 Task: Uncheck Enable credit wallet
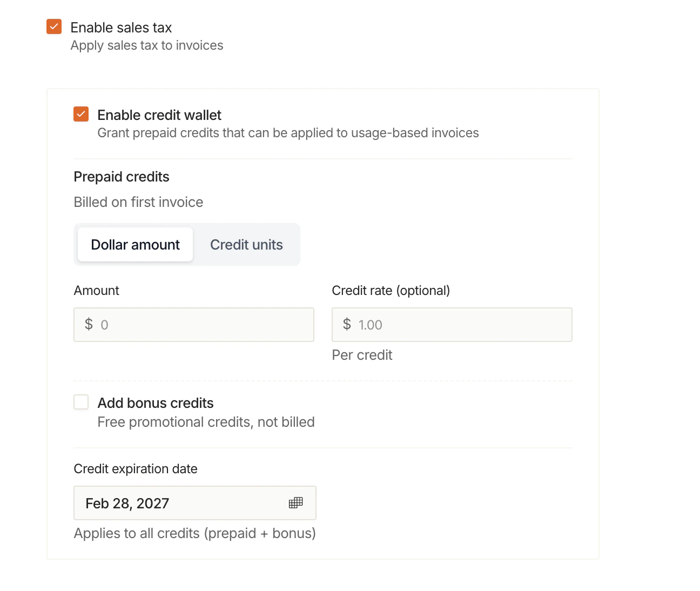pos(80,114)
